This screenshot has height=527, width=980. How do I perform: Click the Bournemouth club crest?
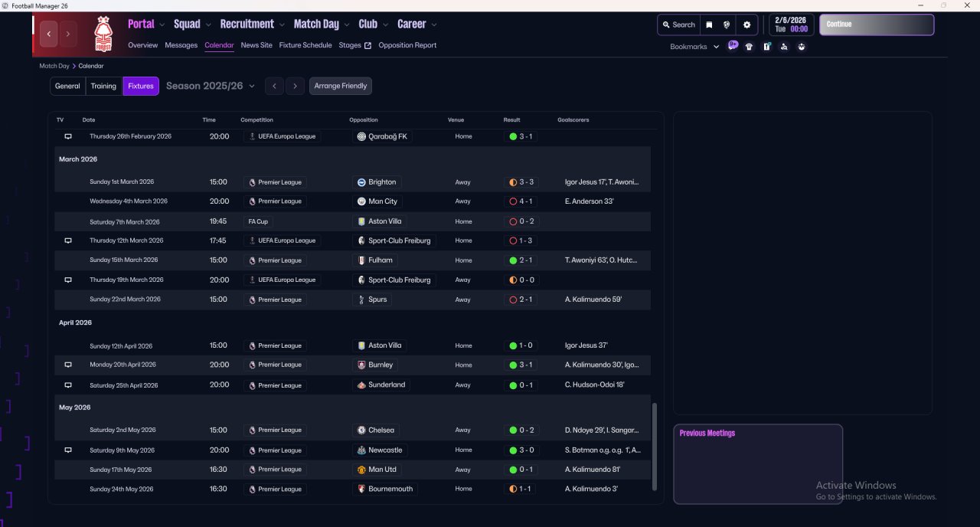361,489
